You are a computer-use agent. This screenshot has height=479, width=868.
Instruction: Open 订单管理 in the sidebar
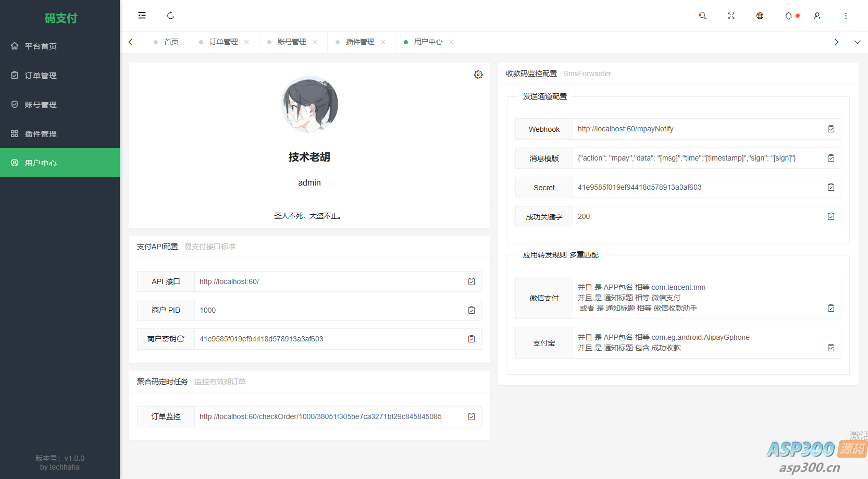[x=40, y=75]
